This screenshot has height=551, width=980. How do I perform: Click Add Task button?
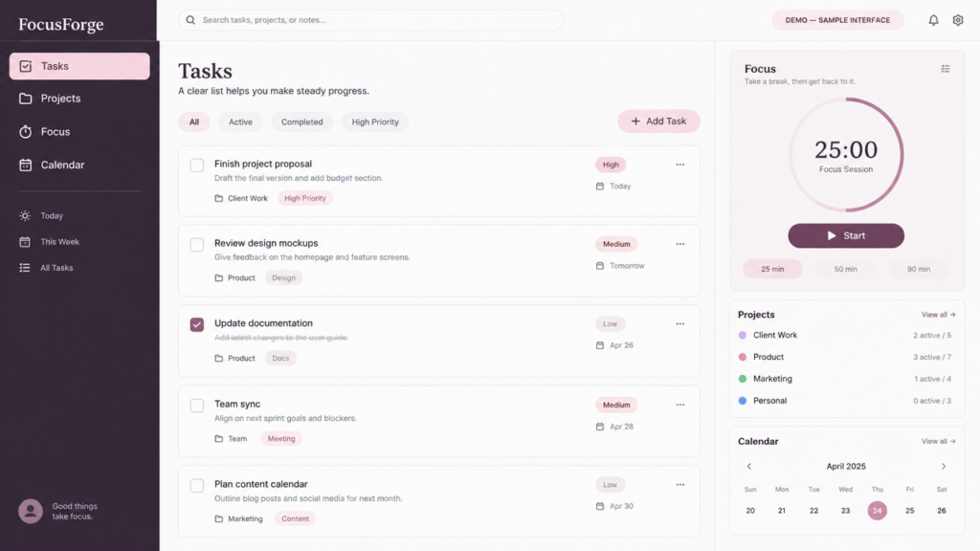pos(658,121)
